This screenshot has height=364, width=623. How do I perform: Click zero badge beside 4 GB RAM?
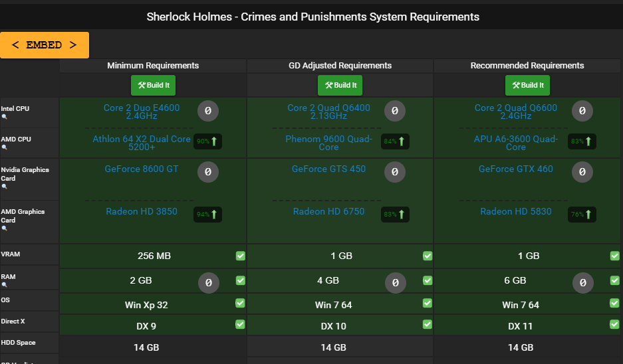(x=396, y=282)
